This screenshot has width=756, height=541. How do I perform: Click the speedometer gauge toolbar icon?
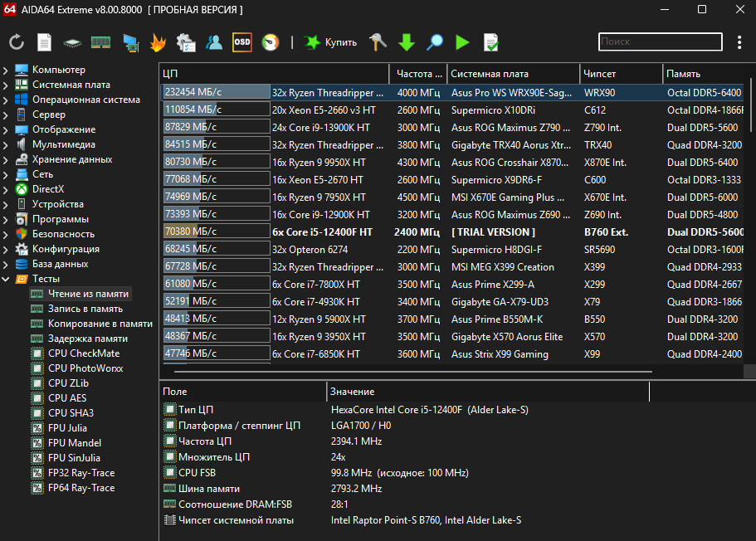pos(270,42)
